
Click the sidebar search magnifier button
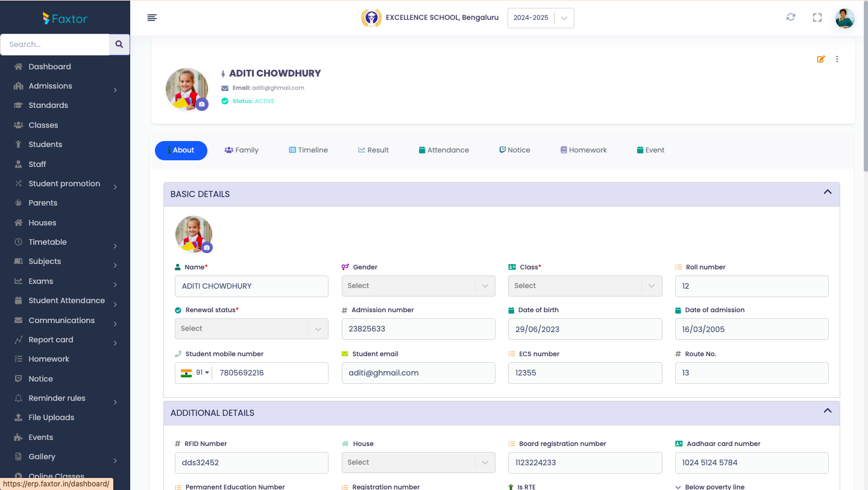[x=119, y=44]
